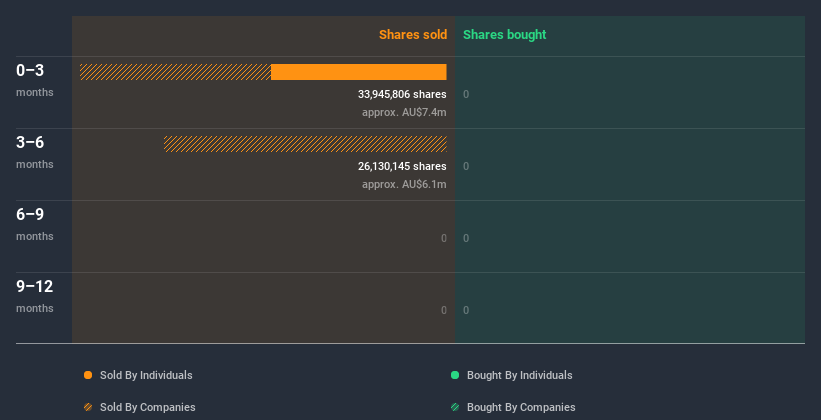Click shares bought zero in 0–3 months row
821x420 pixels.
click(466, 94)
